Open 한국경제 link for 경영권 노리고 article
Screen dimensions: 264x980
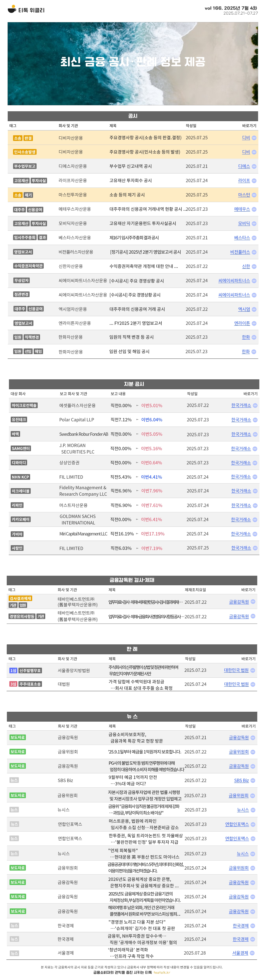click(x=241, y=926)
